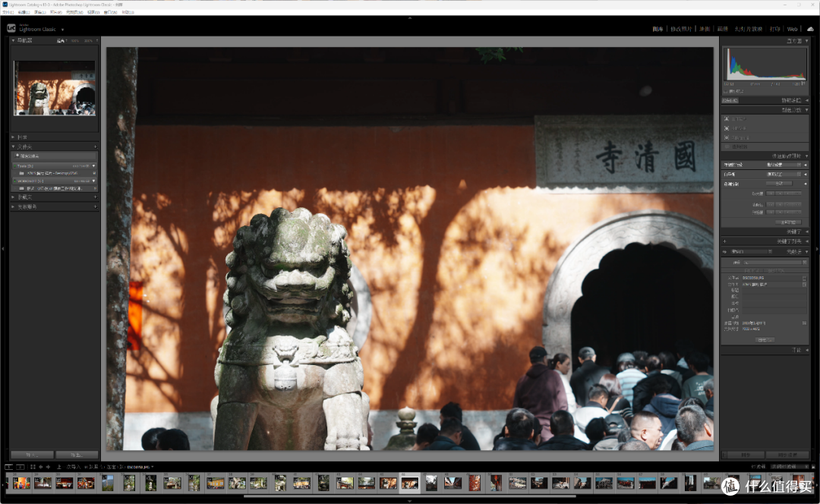Open the 编辑(E) menu

pyautogui.click(x=24, y=12)
